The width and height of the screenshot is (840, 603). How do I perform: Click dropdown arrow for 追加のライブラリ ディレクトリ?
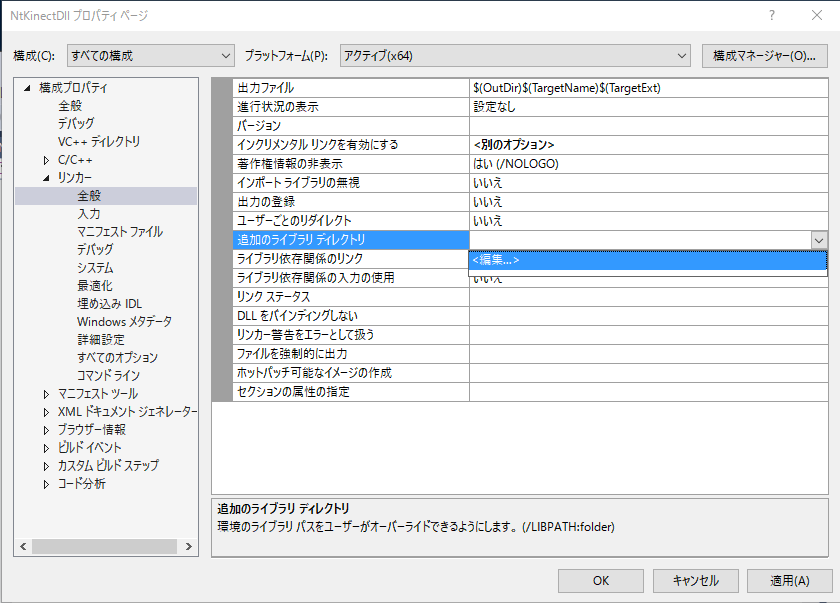[819, 240]
